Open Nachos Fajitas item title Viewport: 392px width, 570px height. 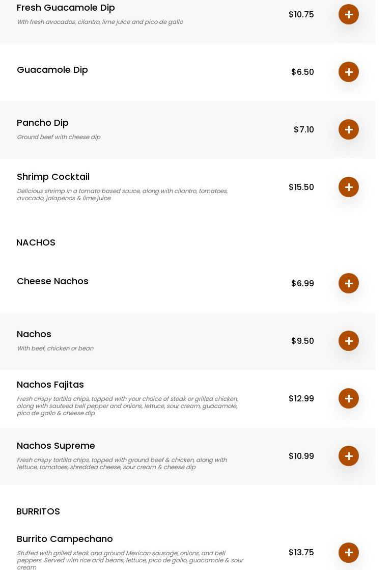(x=50, y=385)
